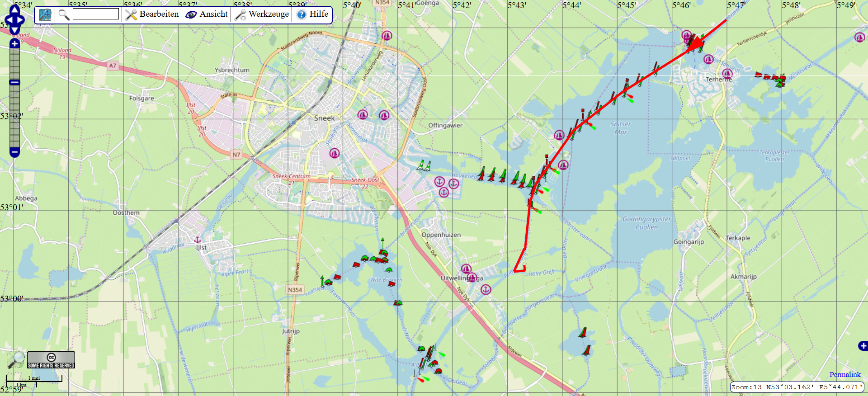This screenshot has width=868, height=396.
Task: Open the Ansicht menu
Action: (207, 14)
